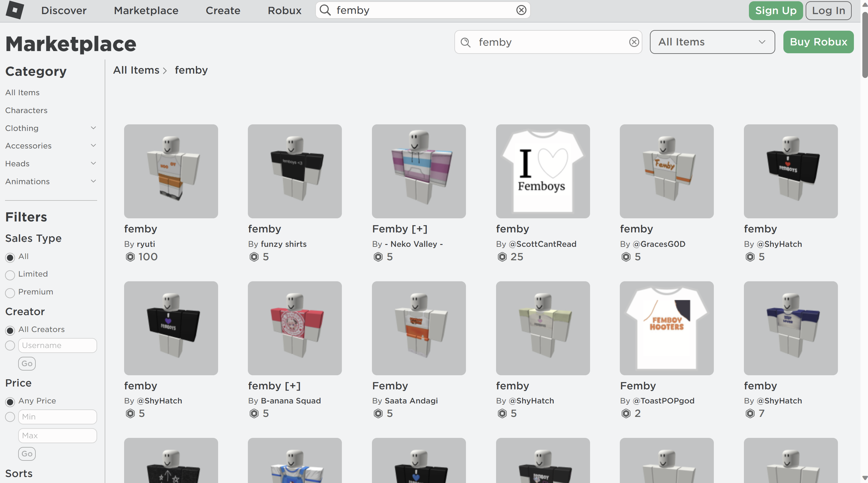Click the Sign Up button
The height and width of the screenshot is (483, 868).
pyautogui.click(x=776, y=10)
